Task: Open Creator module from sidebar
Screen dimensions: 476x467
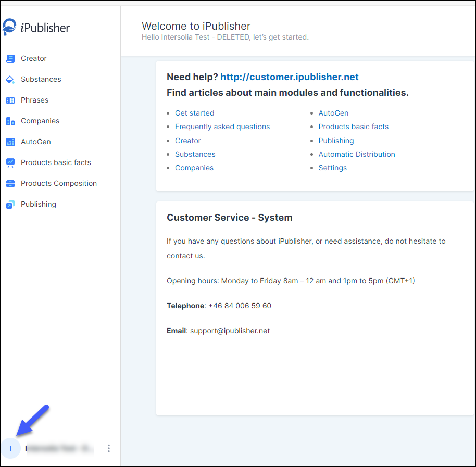Action: [34, 58]
